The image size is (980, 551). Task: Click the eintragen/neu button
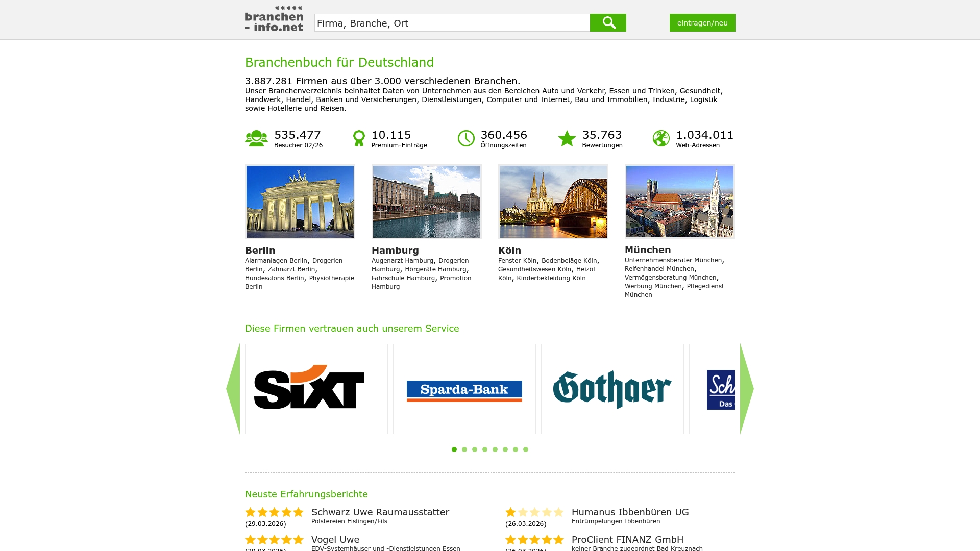click(x=702, y=22)
